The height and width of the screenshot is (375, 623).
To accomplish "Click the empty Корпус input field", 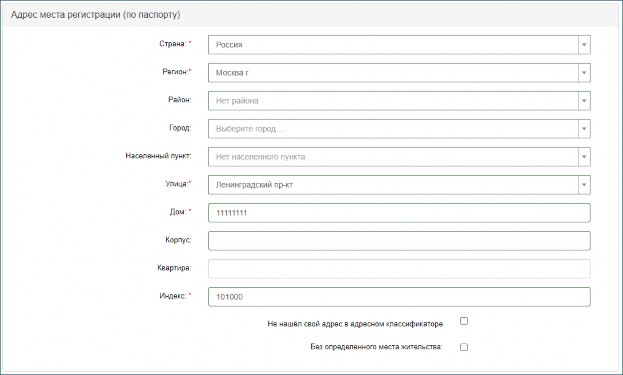I will (x=399, y=241).
